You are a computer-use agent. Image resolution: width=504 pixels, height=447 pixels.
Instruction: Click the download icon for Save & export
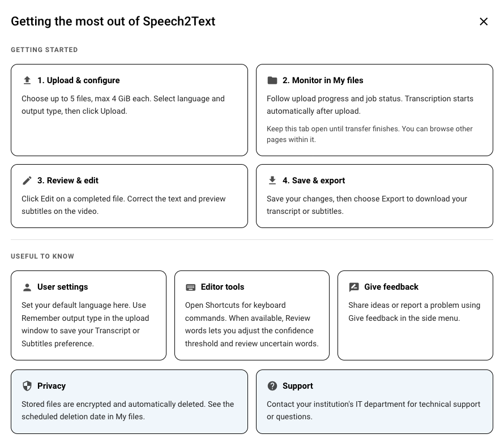point(272,180)
